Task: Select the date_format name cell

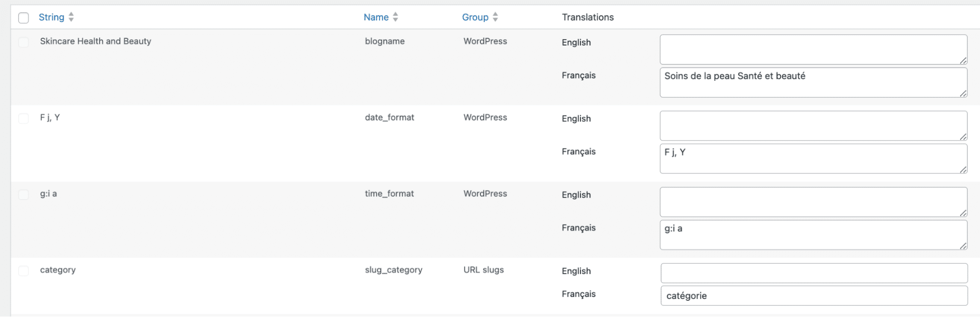Action: click(x=389, y=118)
